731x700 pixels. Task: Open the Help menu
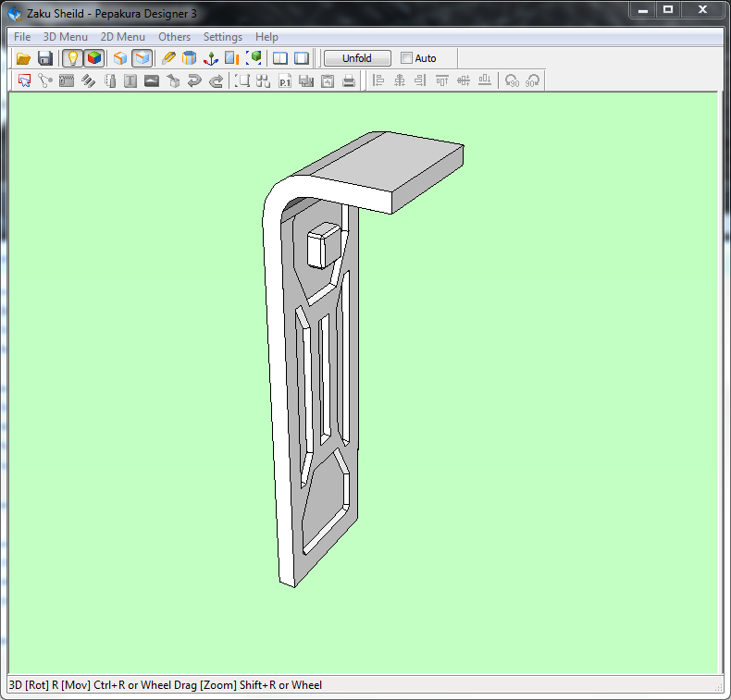[266, 37]
